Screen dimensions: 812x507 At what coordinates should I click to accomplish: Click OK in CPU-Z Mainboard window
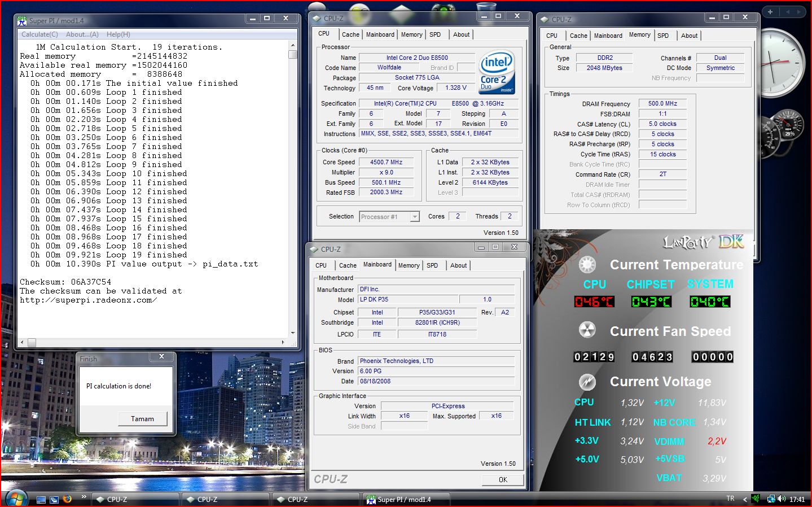[x=503, y=480]
